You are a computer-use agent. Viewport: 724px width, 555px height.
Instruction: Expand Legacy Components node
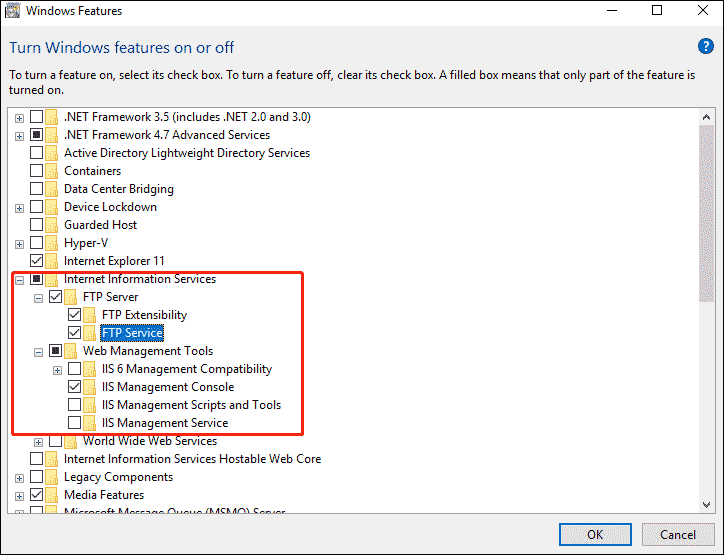click(x=19, y=478)
